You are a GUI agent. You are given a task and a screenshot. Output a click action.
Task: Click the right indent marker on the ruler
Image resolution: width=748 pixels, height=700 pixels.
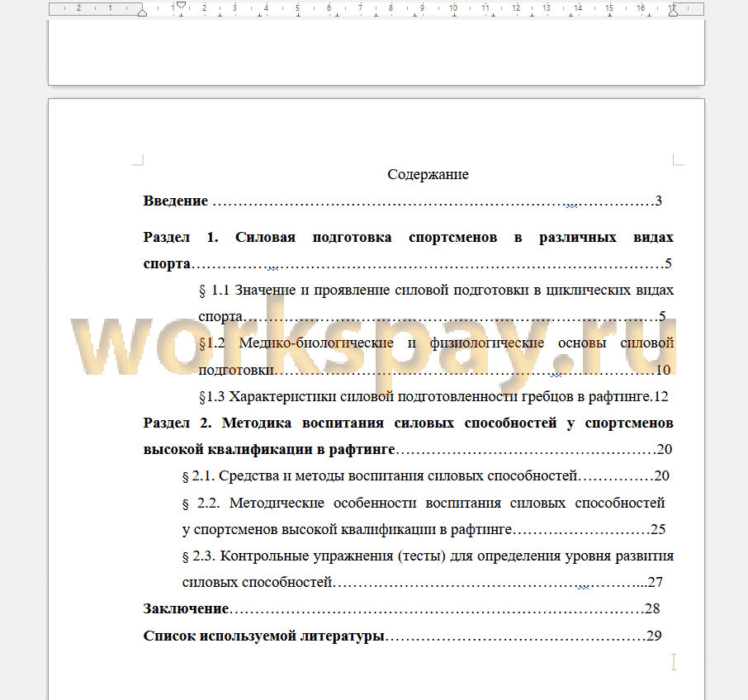click(x=673, y=12)
